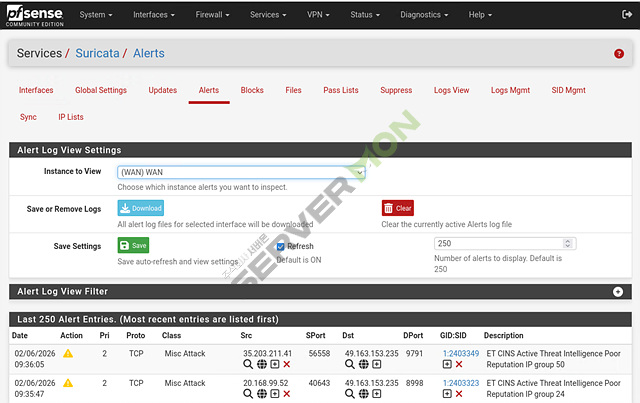Open the System menu
640x403 pixels.
point(96,15)
